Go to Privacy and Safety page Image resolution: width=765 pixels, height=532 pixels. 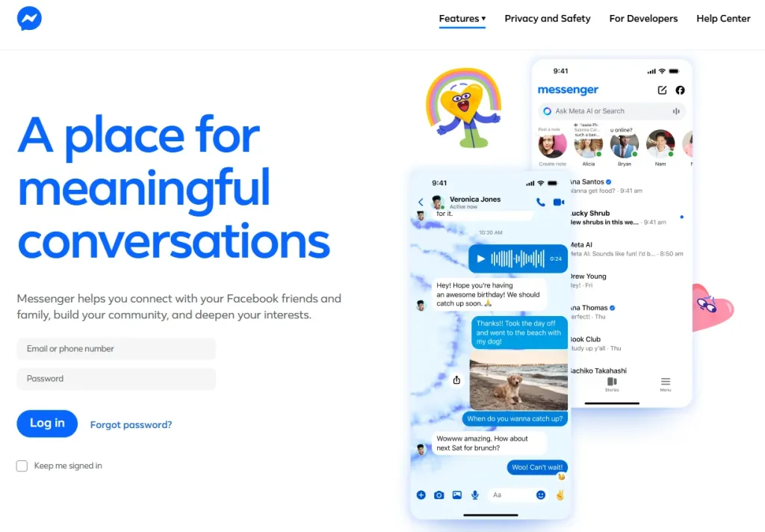[548, 19]
